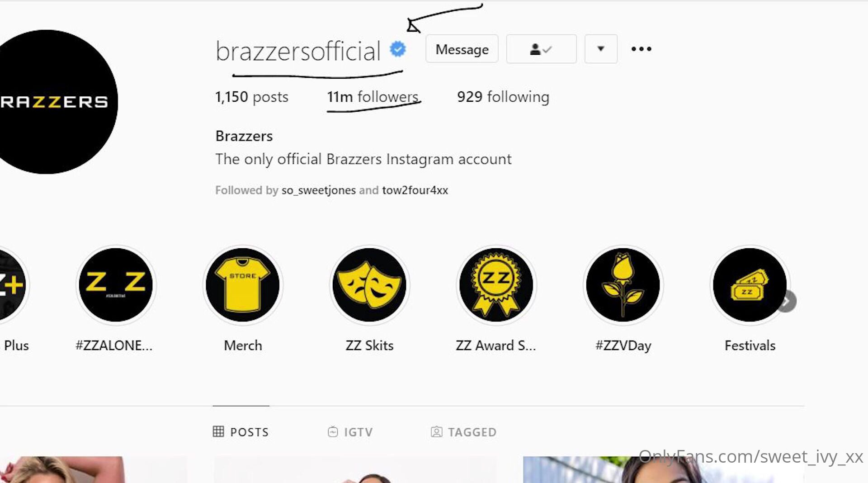The image size is (868, 483).
Task: Open the Merch story highlight
Action: point(243,285)
